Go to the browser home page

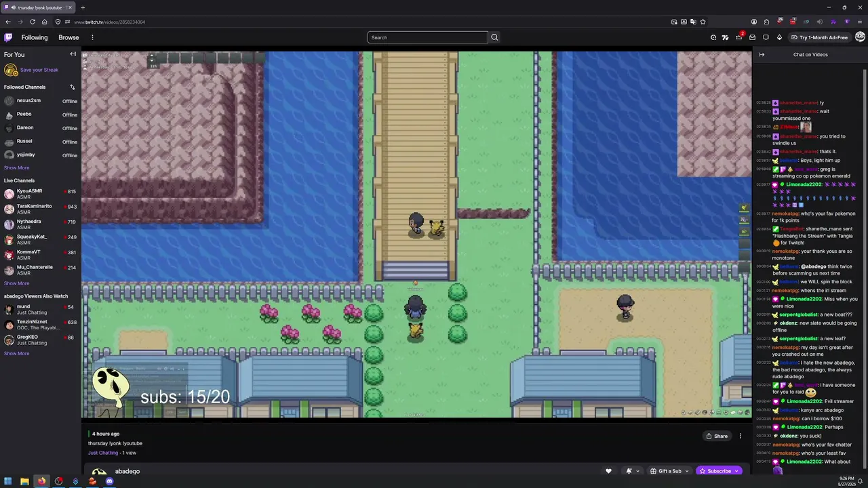click(x=44, y=22)
